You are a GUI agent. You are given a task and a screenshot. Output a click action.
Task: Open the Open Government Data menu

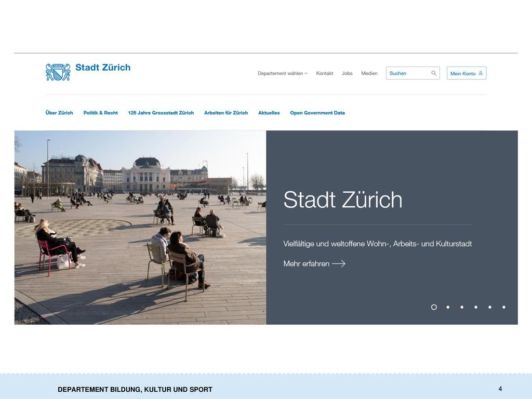pos(317,113)
